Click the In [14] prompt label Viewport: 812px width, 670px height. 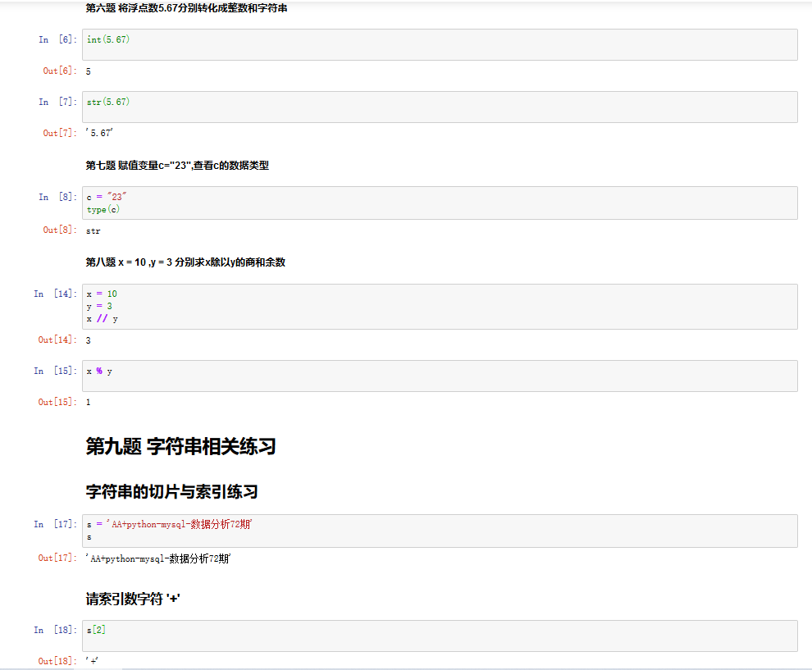point(56,294)
